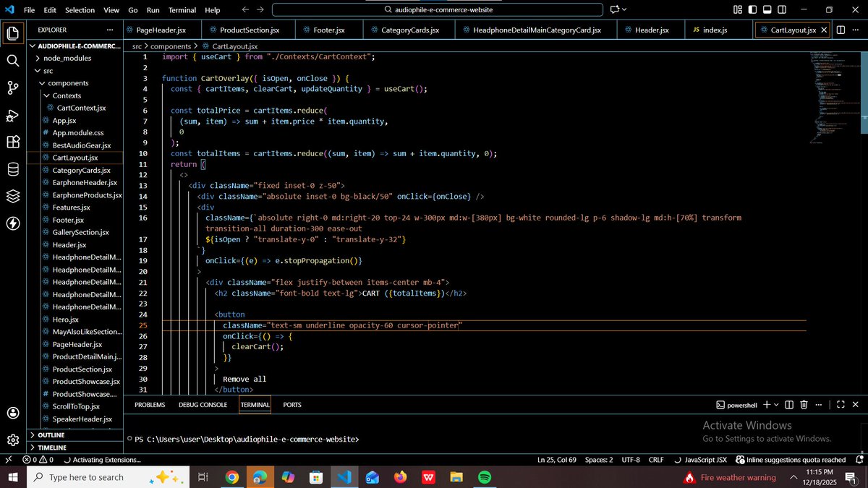This screenshot has width=868, height=488.
Task: Click the remote window icon in status bar
Action: 8,459
